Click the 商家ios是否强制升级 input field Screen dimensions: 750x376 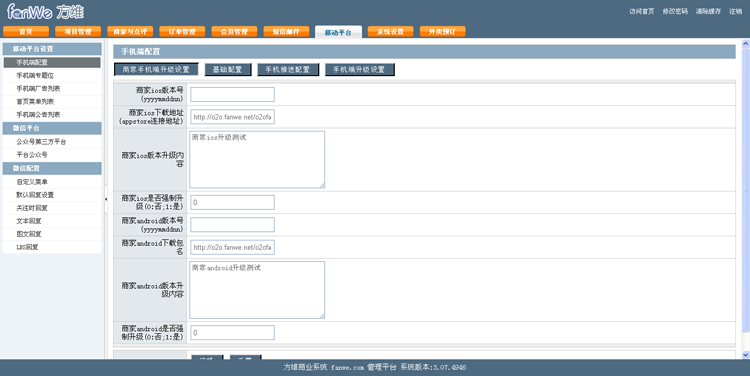tap(232, 202)
